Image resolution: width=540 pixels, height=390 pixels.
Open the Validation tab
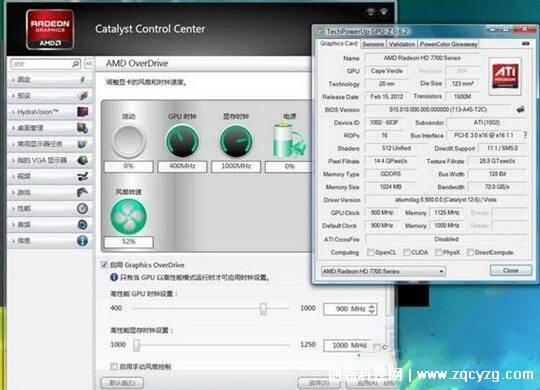[x=402, y=44]
